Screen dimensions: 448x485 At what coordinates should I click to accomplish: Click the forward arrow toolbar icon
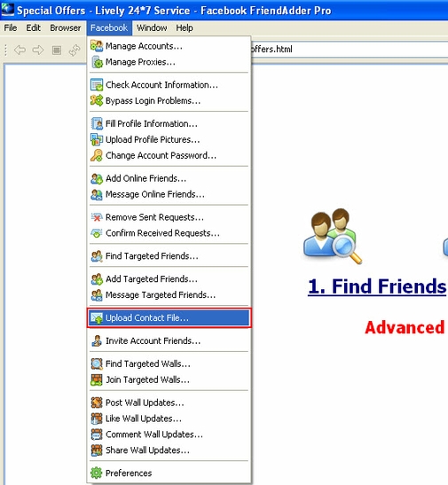point(38,50)
